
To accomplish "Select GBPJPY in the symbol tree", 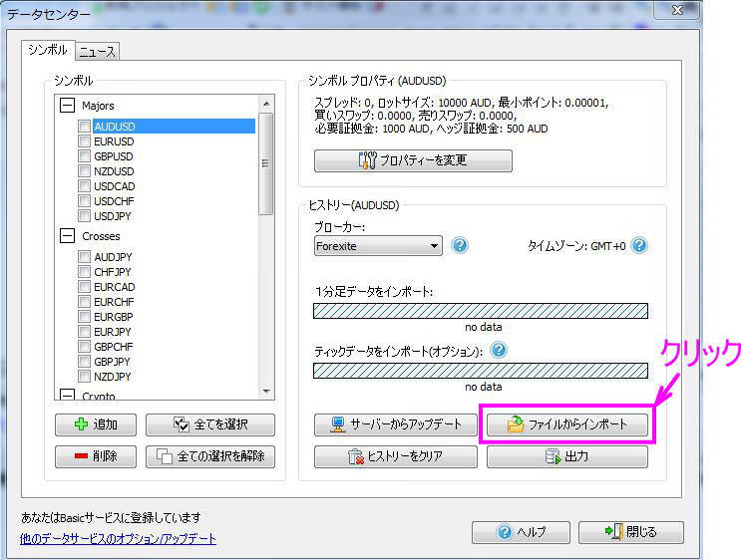I will coord(112,362).
